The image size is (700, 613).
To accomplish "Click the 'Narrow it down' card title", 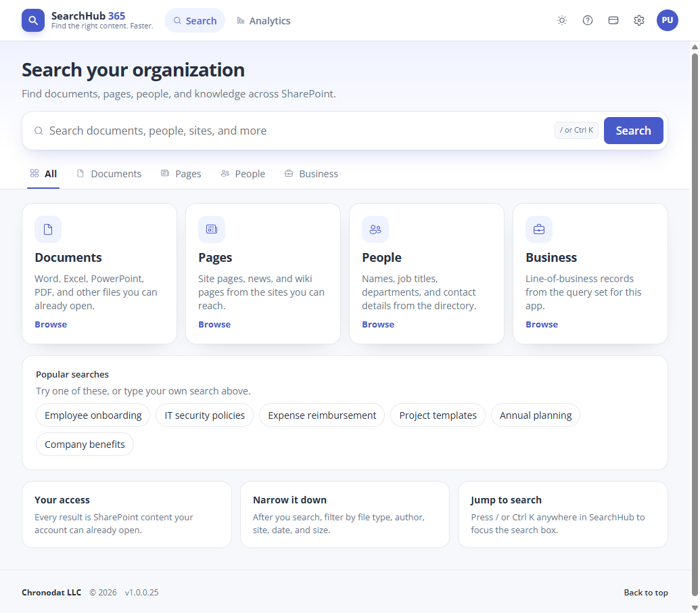I will (289, 500).
